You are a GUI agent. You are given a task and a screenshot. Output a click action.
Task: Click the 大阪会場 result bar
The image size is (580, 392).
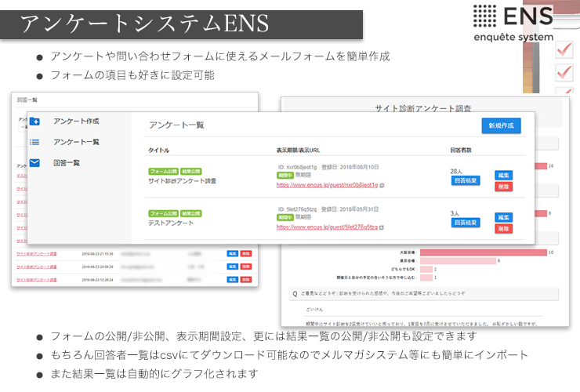(484, 252)
